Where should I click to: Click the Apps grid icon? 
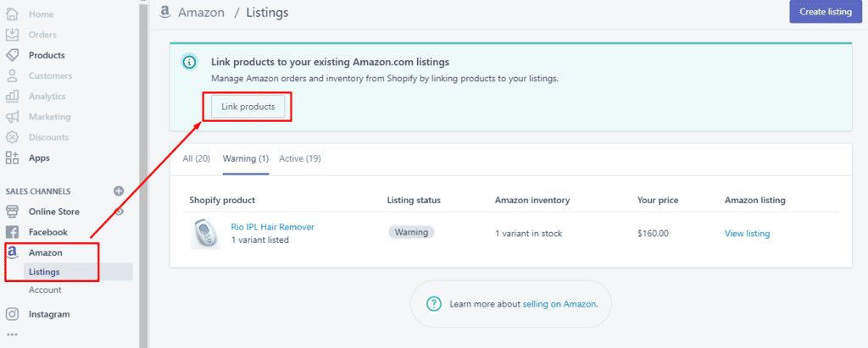click(x=12, y=157)
